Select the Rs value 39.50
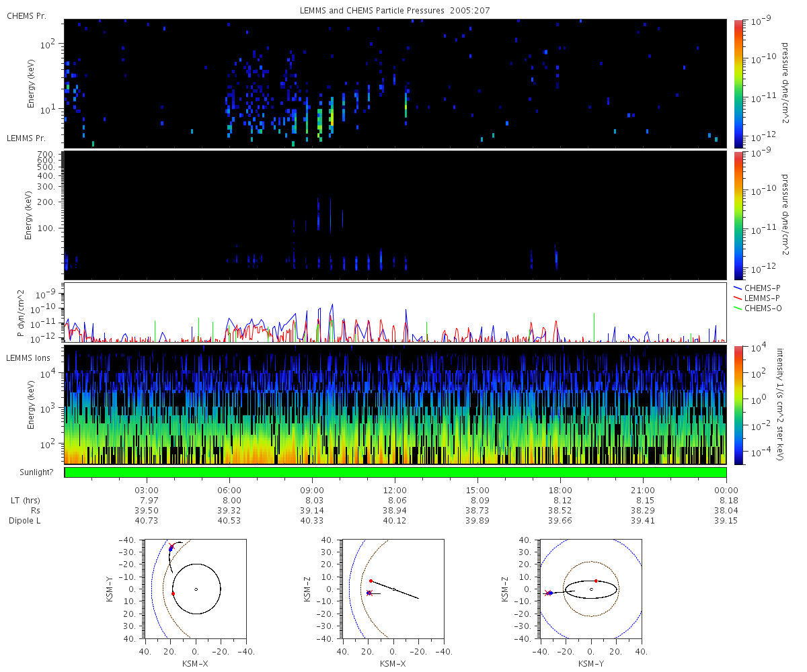This screenshot has height=672, width=807. pyautogui.click(x=147, y=511)
